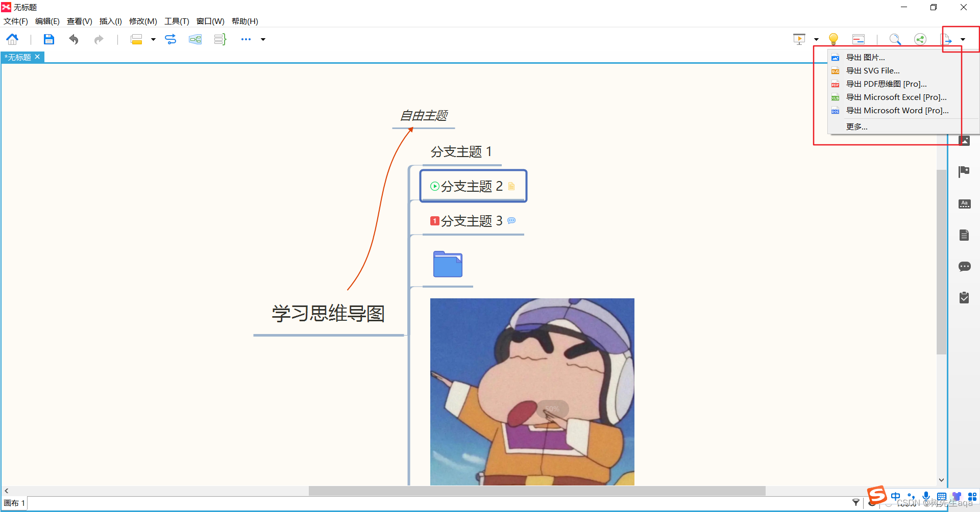Open the 修改(M) menu
This screenshot has width=980, height=512.
(143, 21)
